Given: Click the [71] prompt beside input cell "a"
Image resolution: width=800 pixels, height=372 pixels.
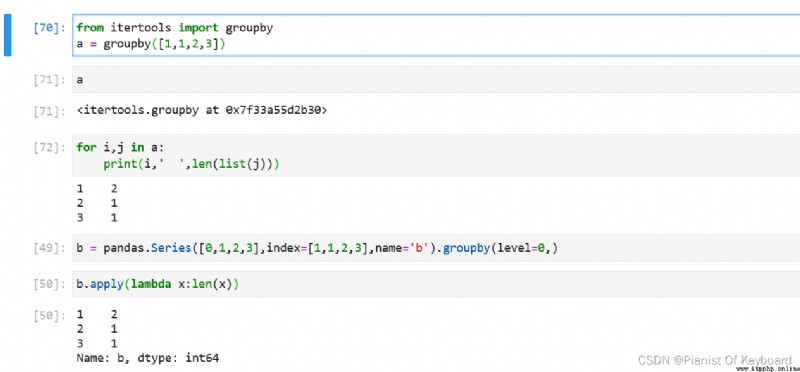Looking at the screenshot, I should tap(49, 80).
